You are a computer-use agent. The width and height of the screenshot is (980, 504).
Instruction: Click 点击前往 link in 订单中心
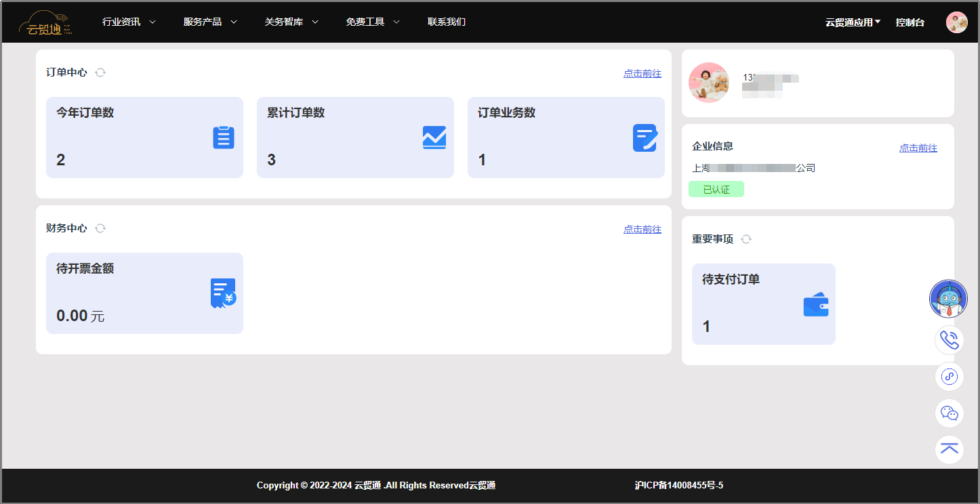tap(642, 73)
